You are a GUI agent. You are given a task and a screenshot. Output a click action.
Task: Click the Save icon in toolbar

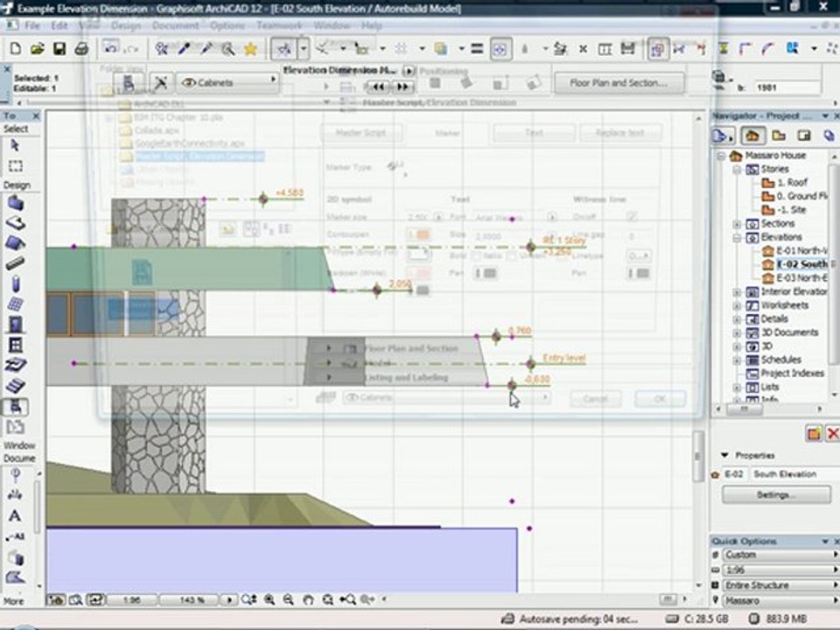59,49
